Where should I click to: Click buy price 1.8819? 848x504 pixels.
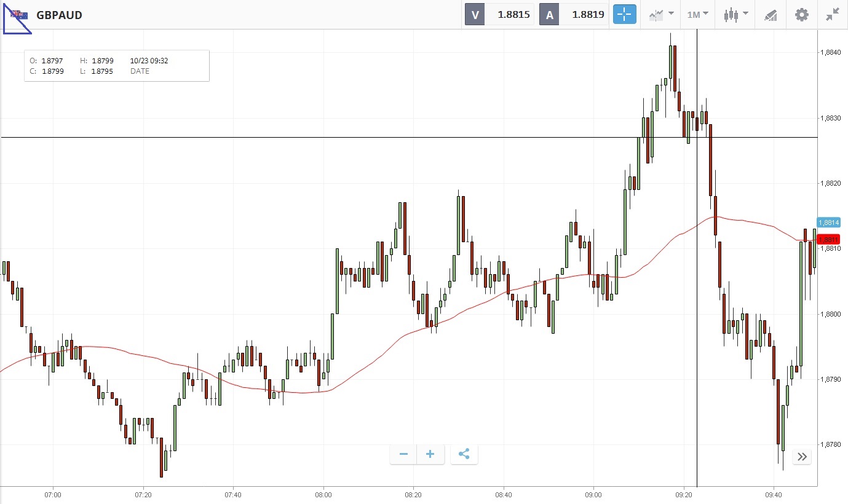click(588, 15)
